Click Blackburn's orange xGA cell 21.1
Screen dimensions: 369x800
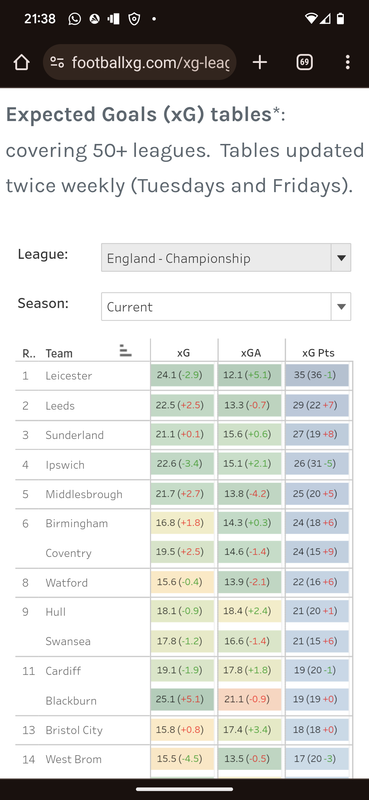(250, 700)
